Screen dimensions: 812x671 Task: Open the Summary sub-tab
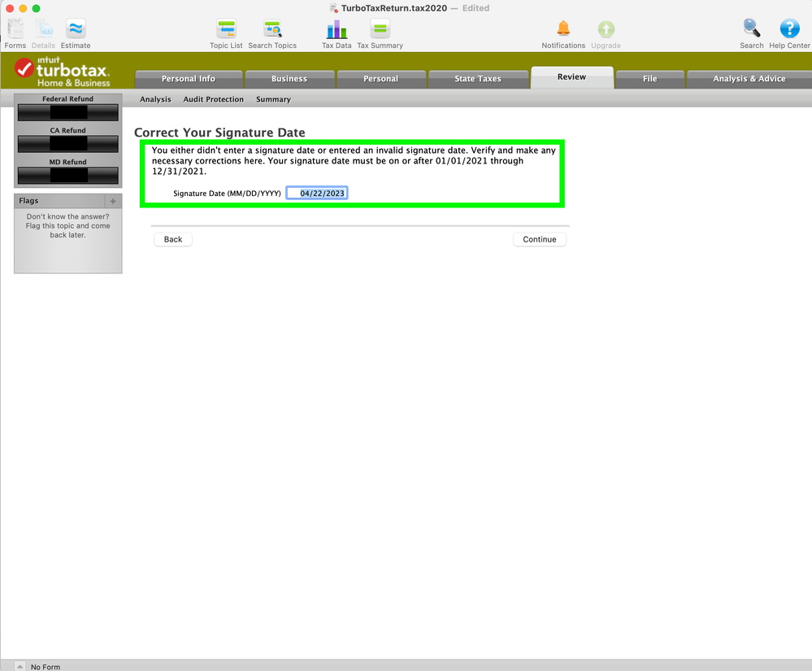273,99
